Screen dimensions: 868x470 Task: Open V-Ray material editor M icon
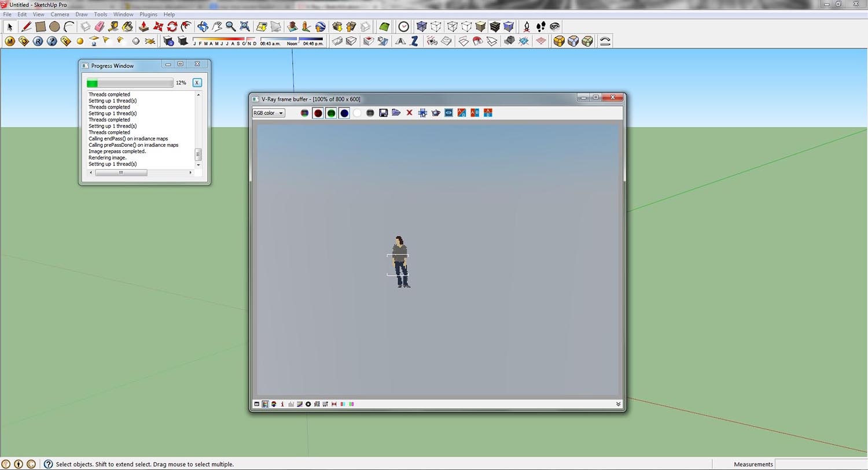pyautogui.click(x=10, y=41)
